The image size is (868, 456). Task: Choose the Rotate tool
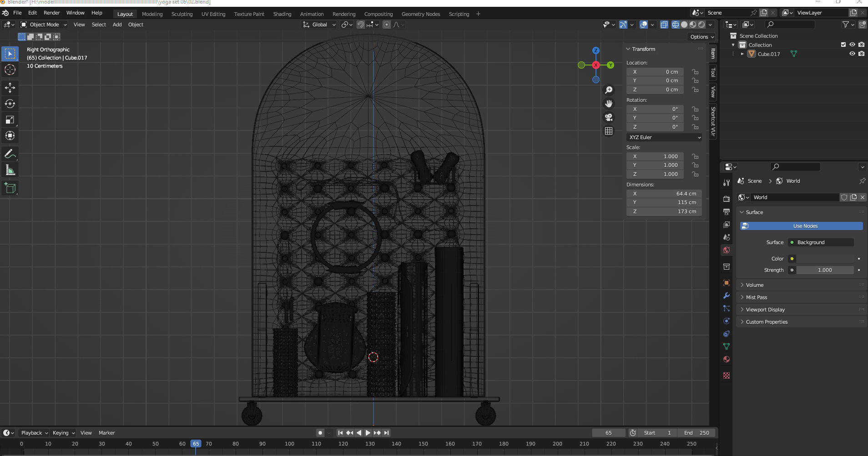pos(10,104)
